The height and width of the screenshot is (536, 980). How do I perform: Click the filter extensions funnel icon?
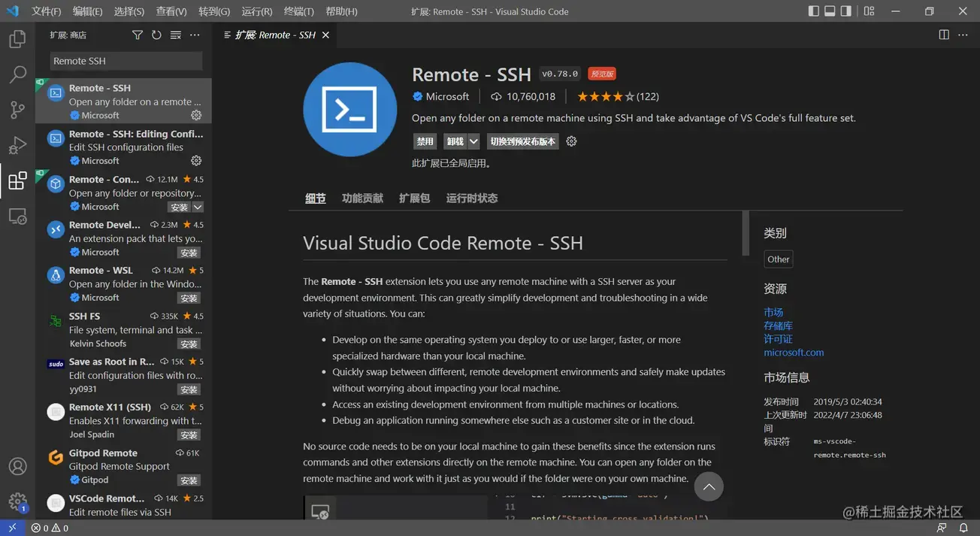pos(138,35)
